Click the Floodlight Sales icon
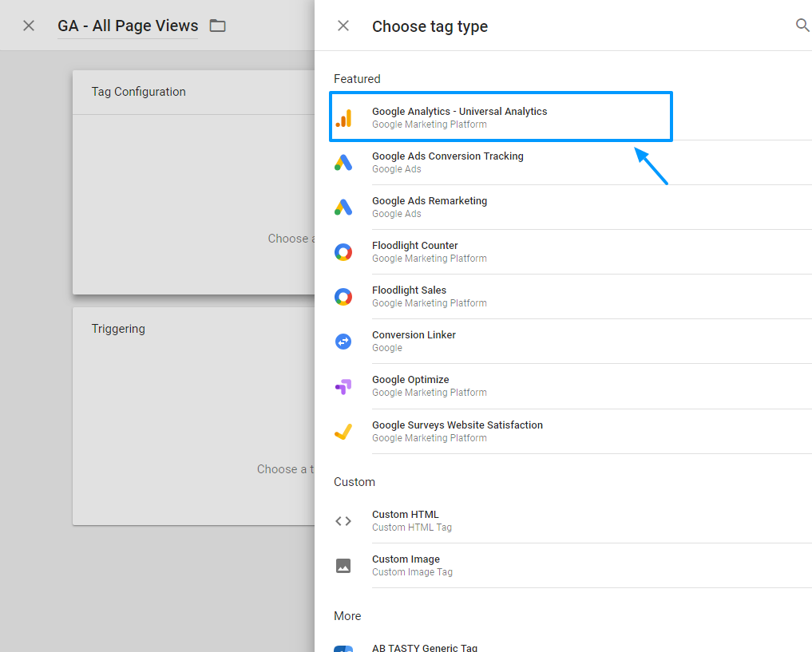 pyautogui.click(x=343, y=297)
